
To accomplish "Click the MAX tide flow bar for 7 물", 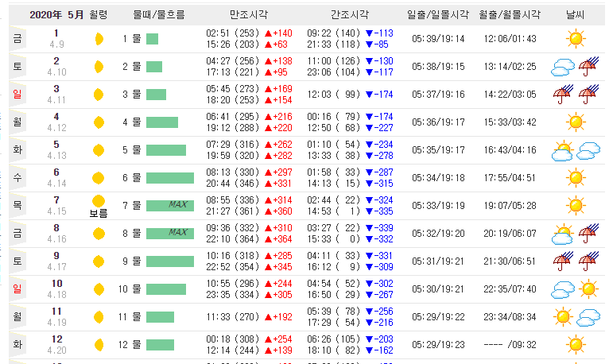I will pos(170,206).
